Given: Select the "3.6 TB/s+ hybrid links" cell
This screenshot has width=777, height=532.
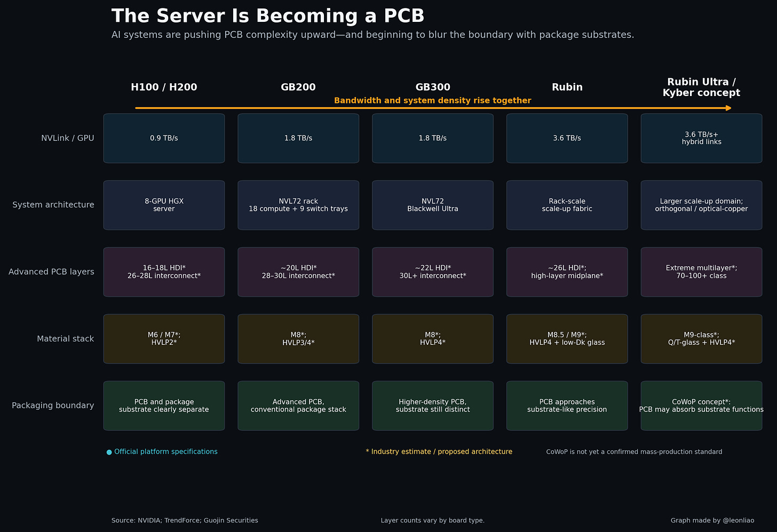Looking at the screenshot, I should tap(701, 138).
